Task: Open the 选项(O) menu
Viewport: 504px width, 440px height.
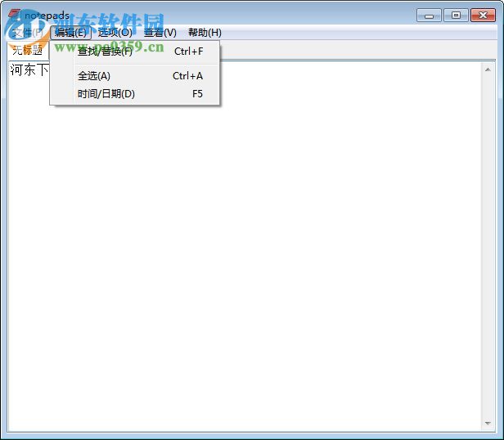Action: (x=115, y=33)
